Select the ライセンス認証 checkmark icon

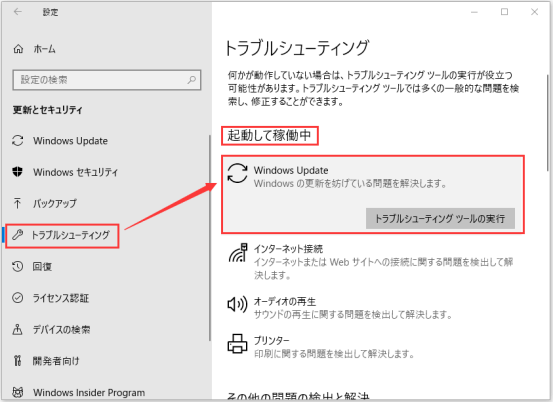coord(18,298)
